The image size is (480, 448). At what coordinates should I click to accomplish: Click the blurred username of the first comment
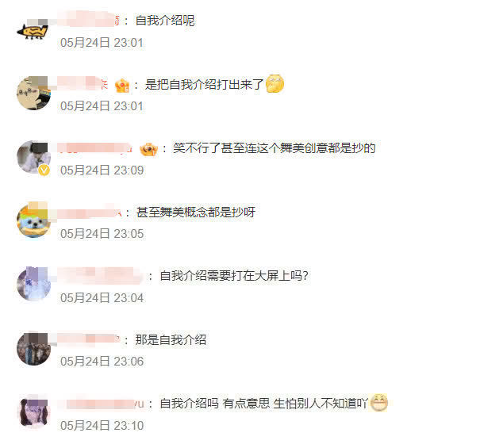coord(88,20)
